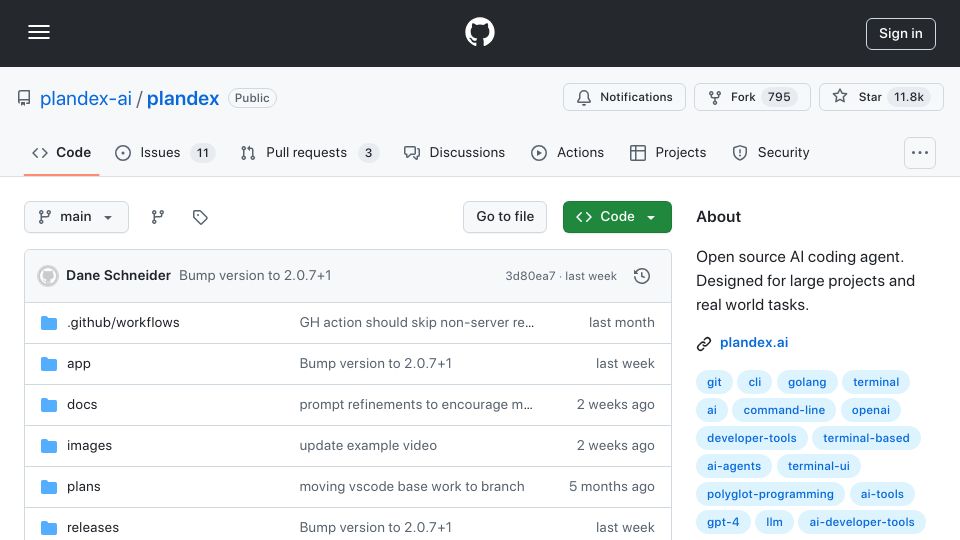This screenshot has width=960, height=540.
Task: Open the plandex repository name link
Action: pyautogui.click(x=182, y=99)
